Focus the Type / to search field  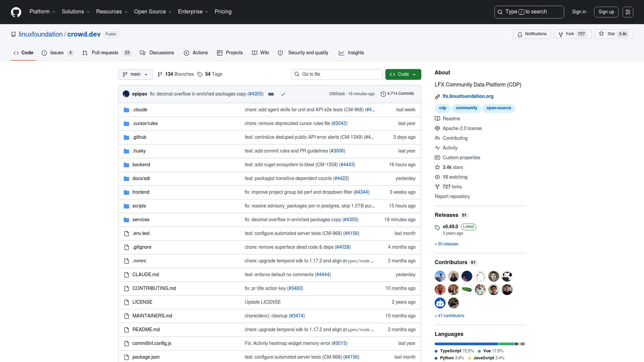tap(529, 12)
